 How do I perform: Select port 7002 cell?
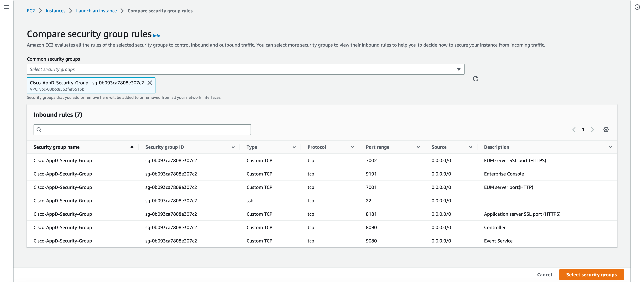tap(371, 160)
